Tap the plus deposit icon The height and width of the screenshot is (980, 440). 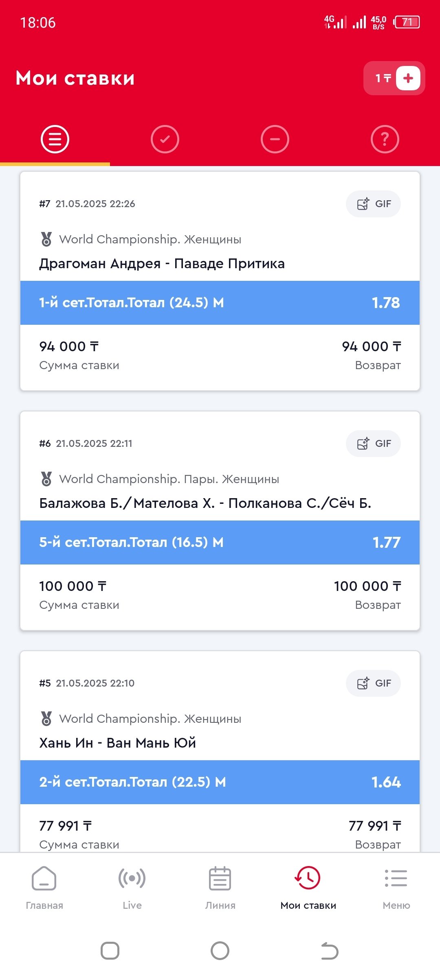tap(408, 78)
